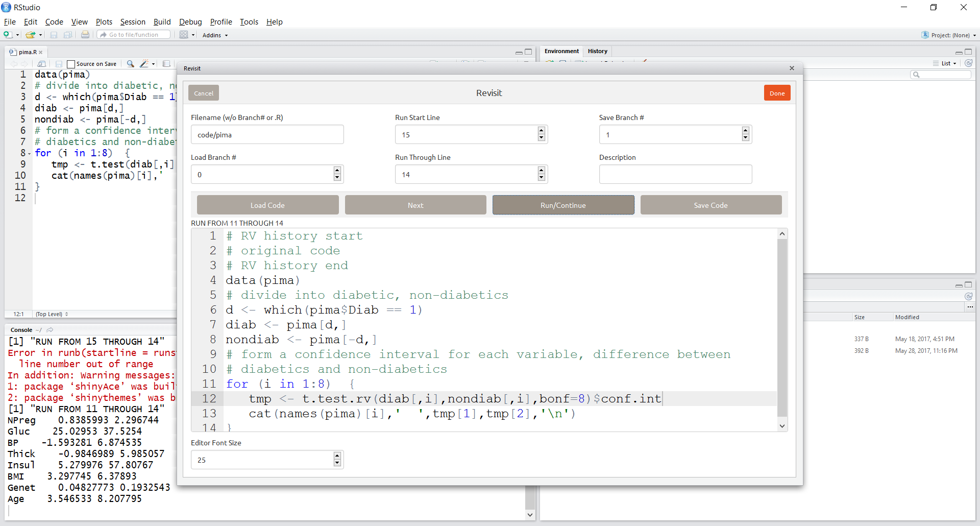980x526 pixels.
Task: Click the orange Done button
Action: (777, 93)
